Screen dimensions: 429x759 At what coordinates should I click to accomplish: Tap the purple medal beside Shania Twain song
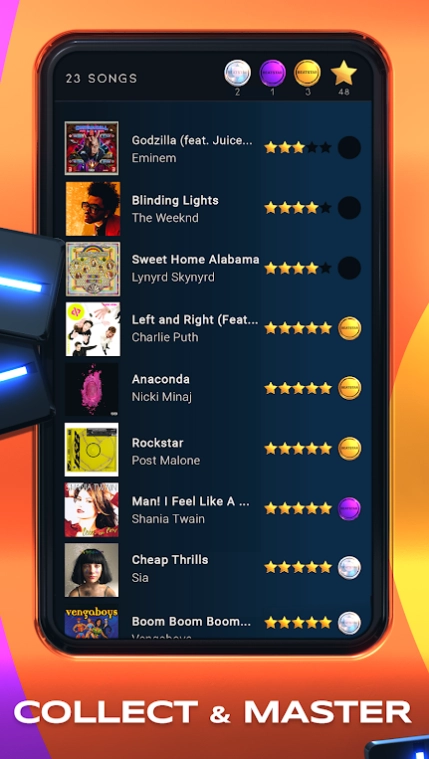click(350, 509)
